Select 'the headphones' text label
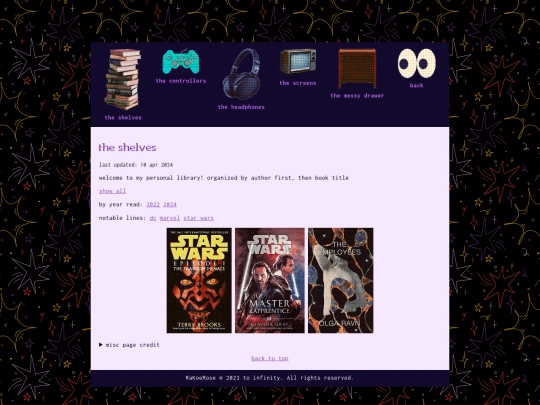 pos(241,107)
